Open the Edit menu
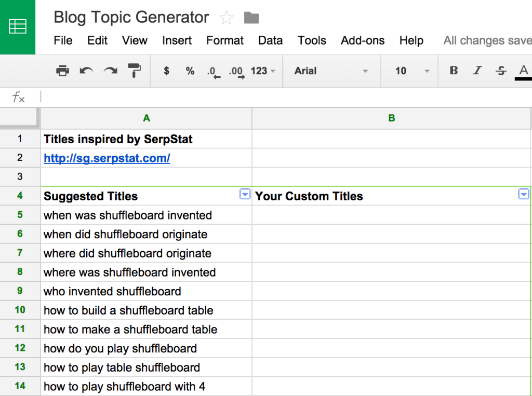 97,40
